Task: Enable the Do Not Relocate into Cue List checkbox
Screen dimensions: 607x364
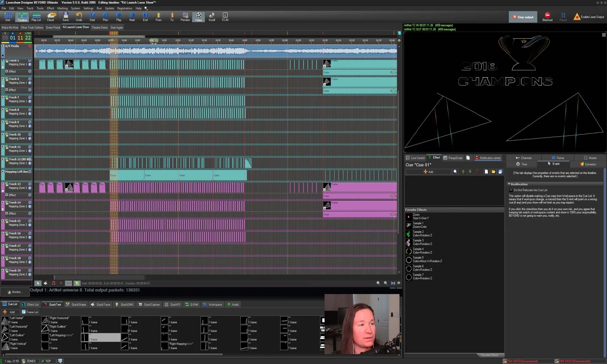Action: 511,190
